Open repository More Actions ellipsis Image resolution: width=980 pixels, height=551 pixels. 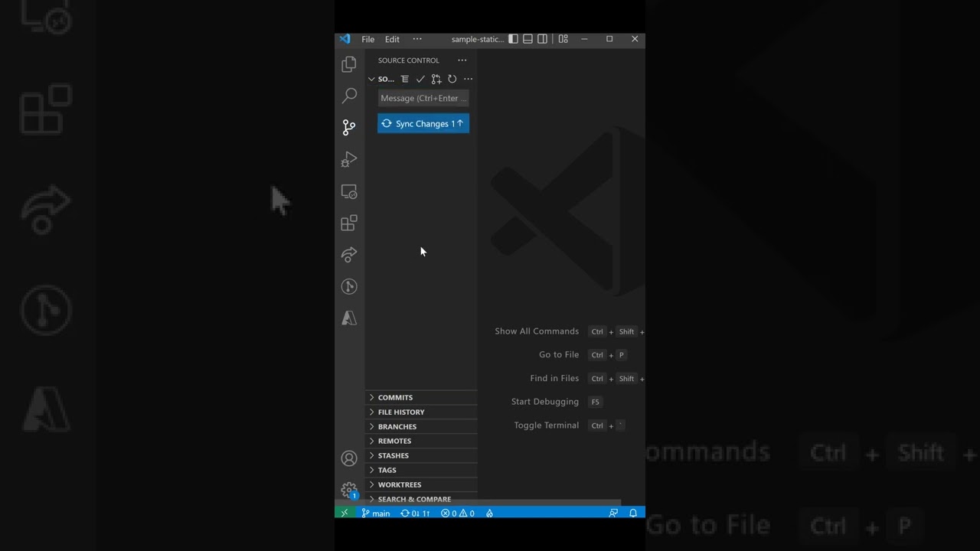pos(469,79)
